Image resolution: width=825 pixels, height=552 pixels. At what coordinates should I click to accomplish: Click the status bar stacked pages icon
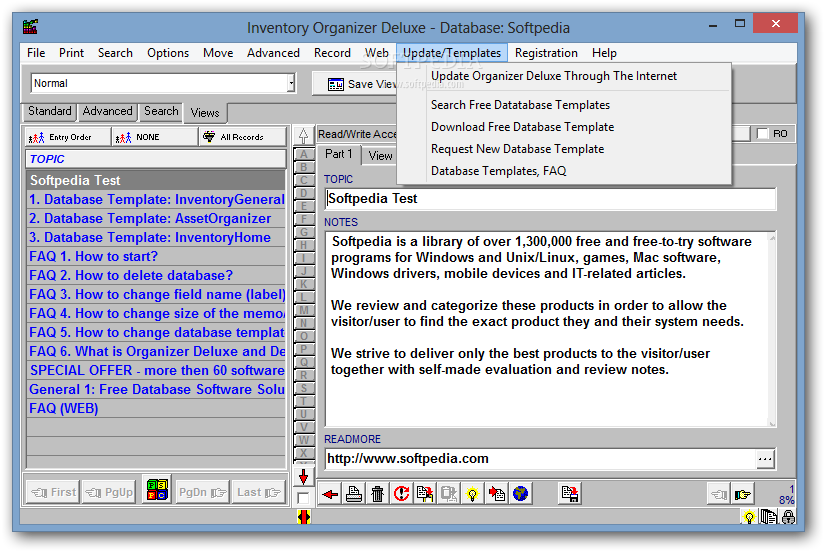pyautogui.click(x=769, y=517)
